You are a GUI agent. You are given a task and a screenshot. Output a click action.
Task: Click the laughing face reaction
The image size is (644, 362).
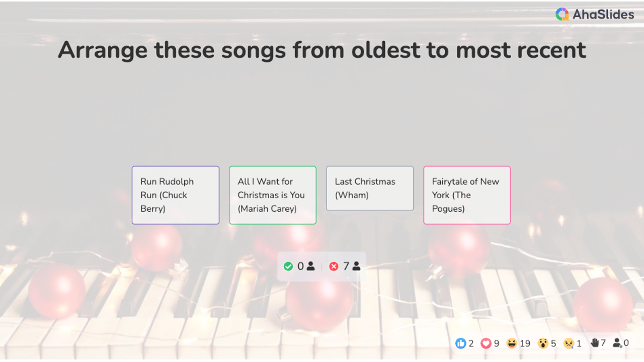512,343
